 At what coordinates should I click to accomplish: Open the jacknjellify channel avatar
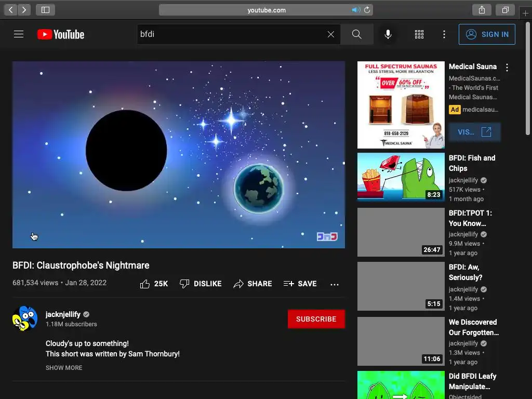coord(25,318)
